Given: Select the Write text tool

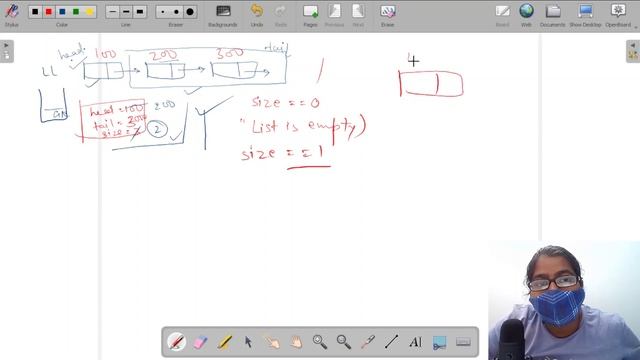Looking at the screenshot, I should click(416, 342).
